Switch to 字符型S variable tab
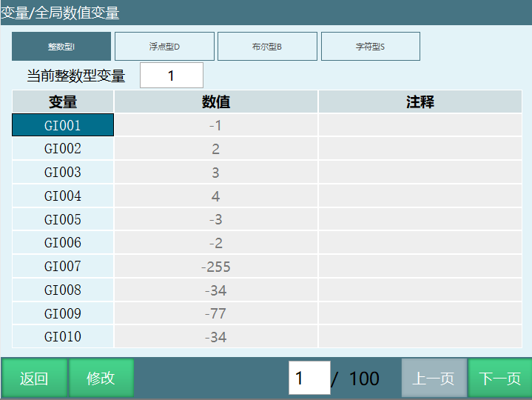This screenshot has width=532, height=400. click(x=370, y=47)
